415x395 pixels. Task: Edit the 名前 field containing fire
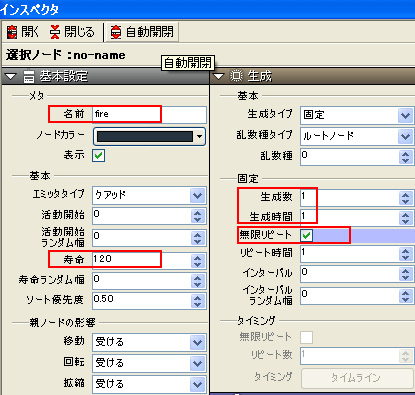tap(149, 114)
